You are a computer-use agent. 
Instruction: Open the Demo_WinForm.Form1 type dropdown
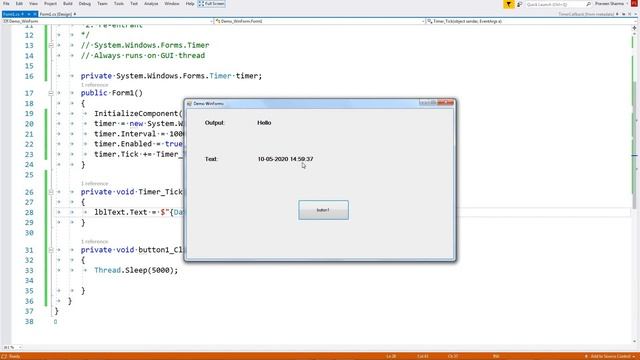coord(320,21)
